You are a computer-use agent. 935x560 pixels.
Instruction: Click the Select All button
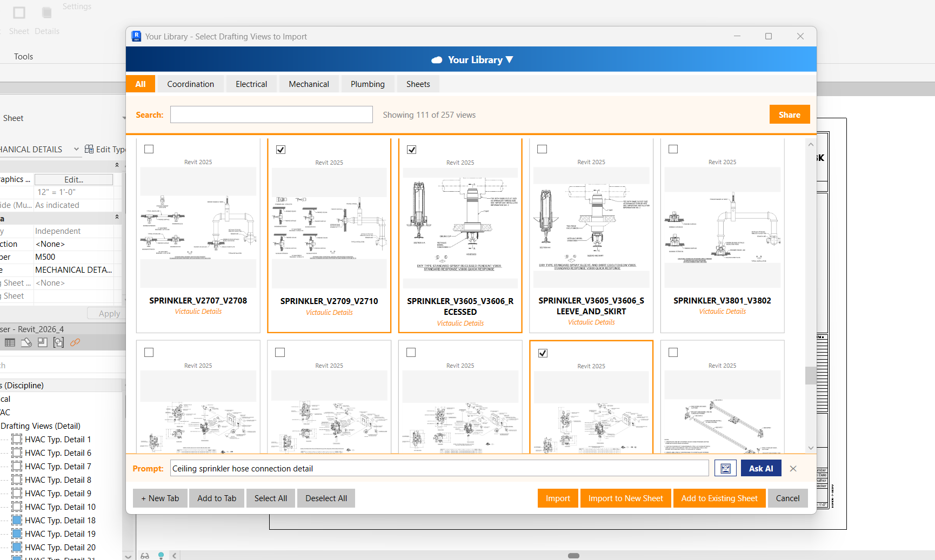[271, 498]
